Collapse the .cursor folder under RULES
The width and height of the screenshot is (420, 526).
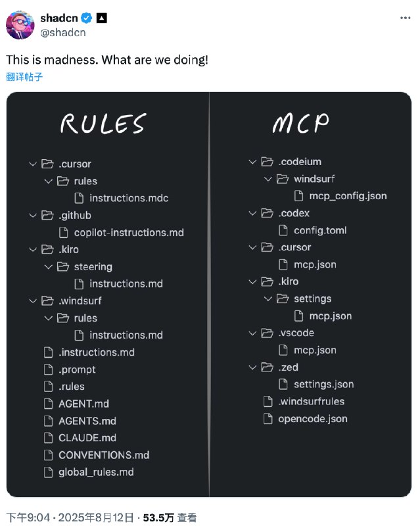[x=33, y=164]
